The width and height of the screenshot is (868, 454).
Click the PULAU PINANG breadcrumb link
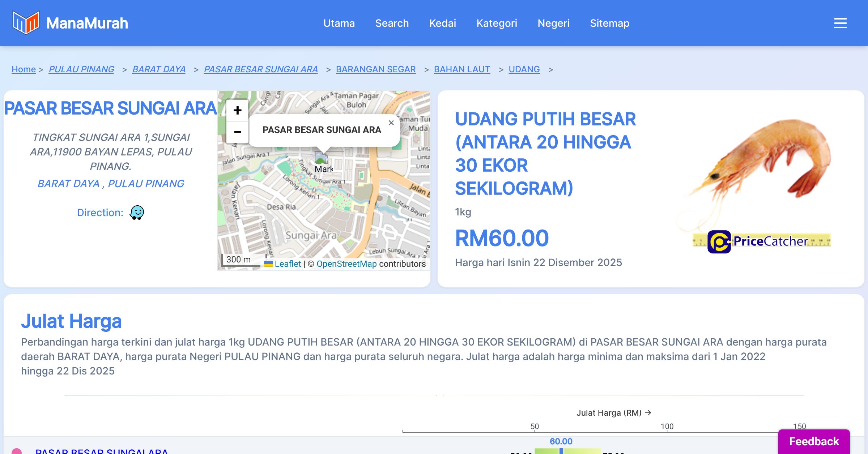pyautogui.click(x=81, y=69)
